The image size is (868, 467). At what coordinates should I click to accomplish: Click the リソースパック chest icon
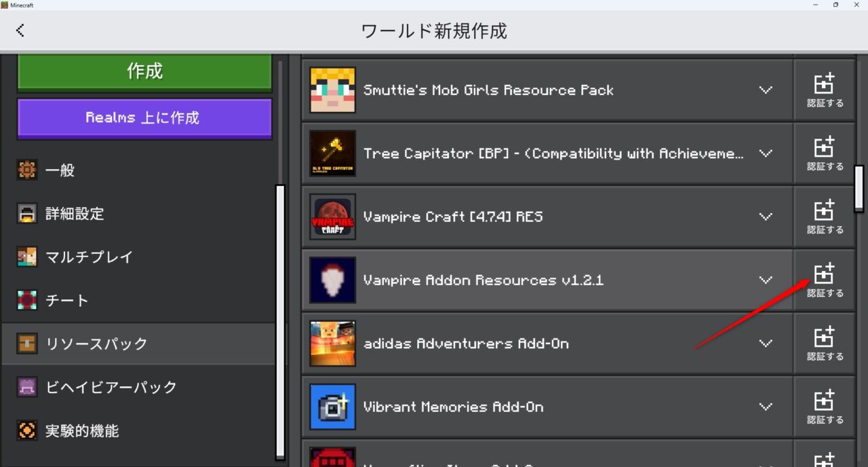coord(27,344)
